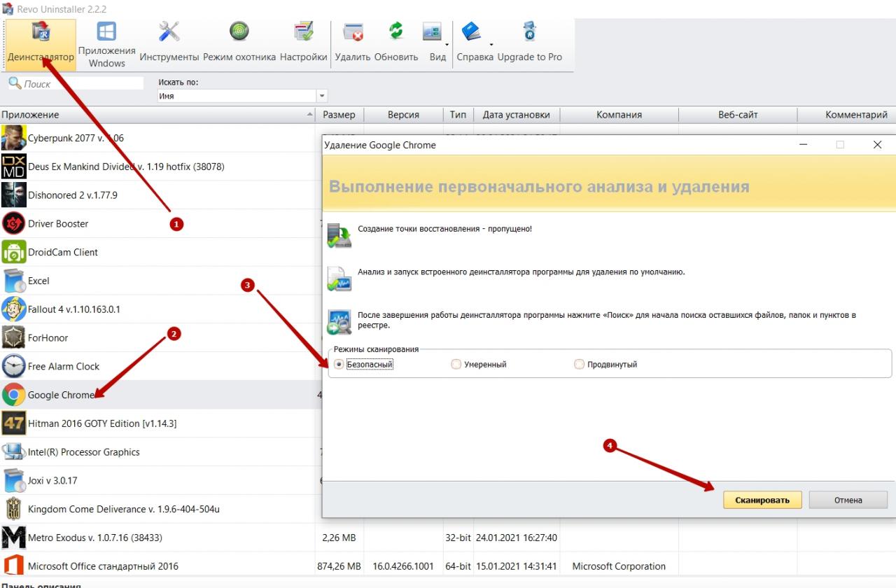Image resolution: width=896 pixels, height=588 pixels.
Task: Select Kingdom Come Deliverance icon
Action: tap(14, 509)
